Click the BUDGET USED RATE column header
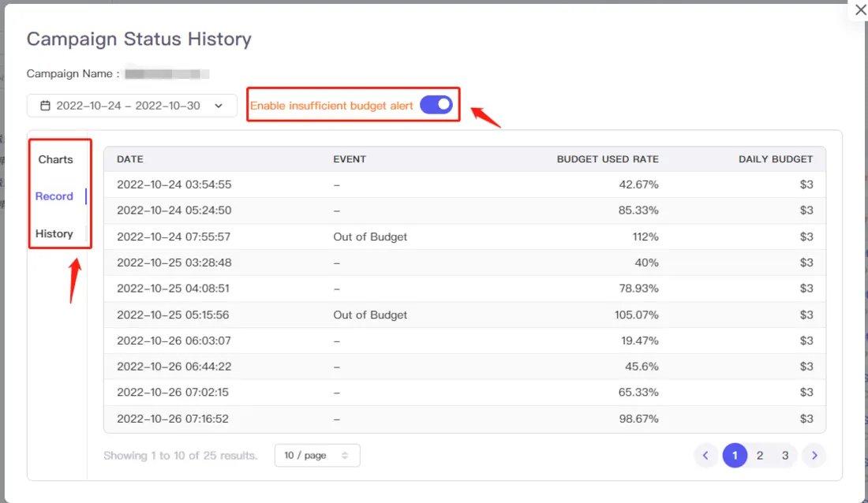This screenshot has height=503, width=868. pyautogui.click(x=607, y=158)
